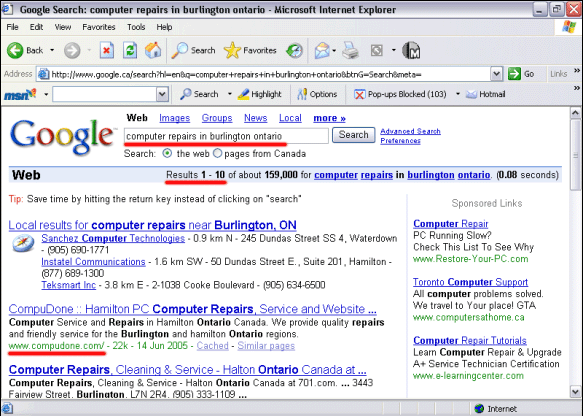The image size is (583, 416).
Task: Click the page icon in address bar
Action: (44, 74)
